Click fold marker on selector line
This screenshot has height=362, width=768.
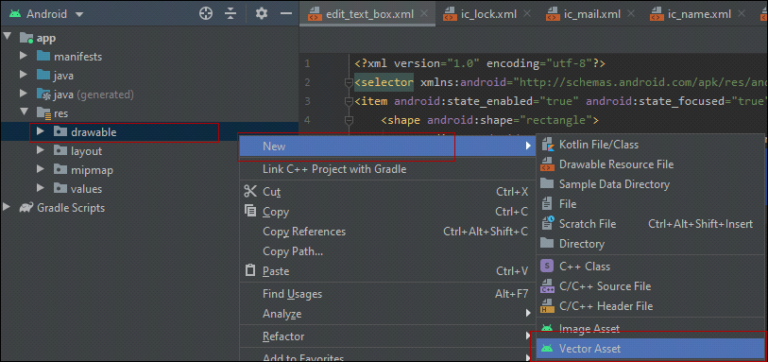(349, 82)
